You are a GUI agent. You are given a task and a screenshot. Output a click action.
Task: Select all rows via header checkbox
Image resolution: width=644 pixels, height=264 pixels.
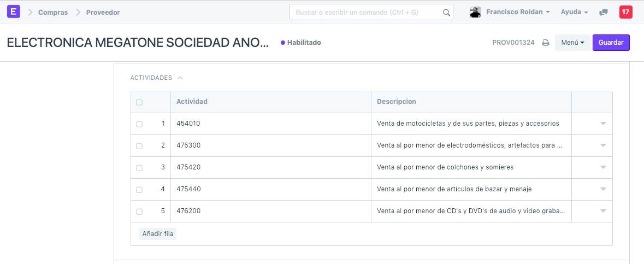(139, 102)
